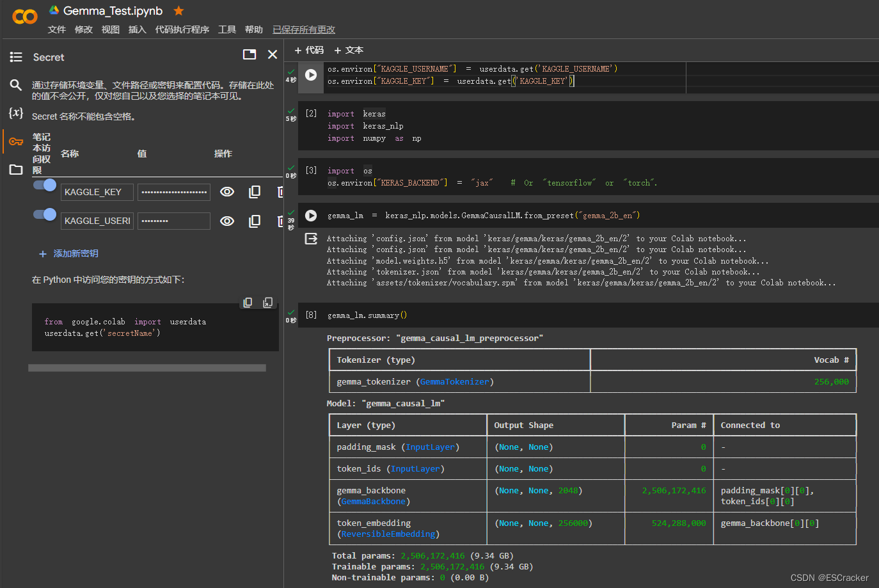Copy the KAGGLE_KEY secret value
879x588 pixels.
(x=255, y=192)
